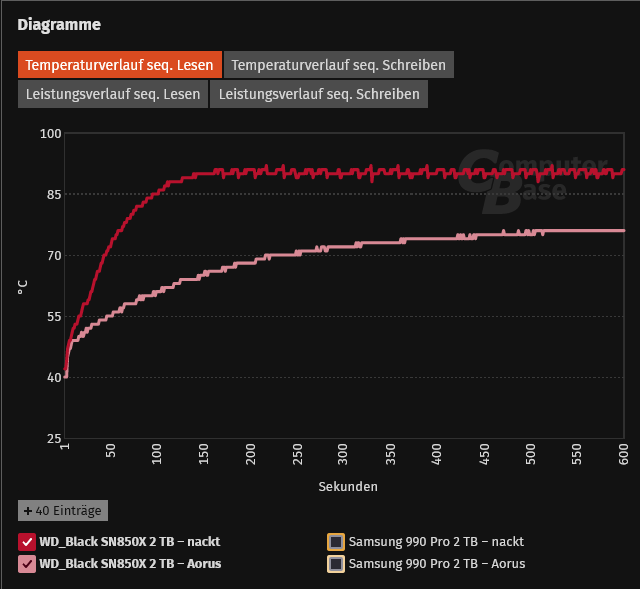This screenshot has height=589, width=640.
Task: Click the 600 tick on the seconds axis
Action: tap(623, 454)
